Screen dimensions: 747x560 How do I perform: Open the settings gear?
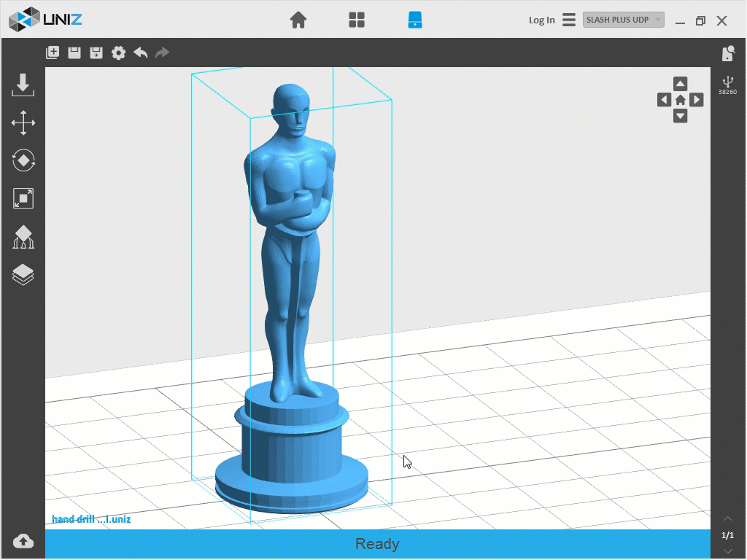pyautogui.click(x=119, y=52)
